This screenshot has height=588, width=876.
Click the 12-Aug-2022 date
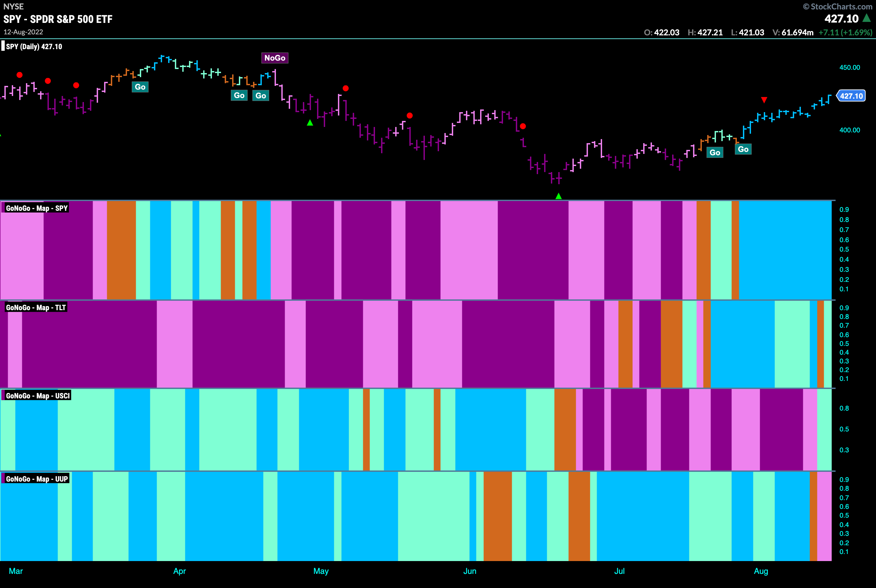tap(23, 32)
